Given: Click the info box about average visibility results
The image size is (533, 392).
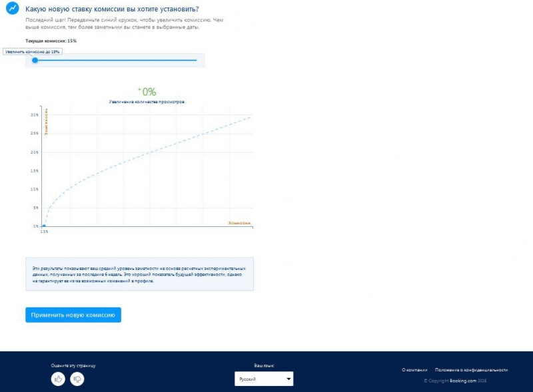Looking at the screenshot, I should click(x=139, y=274).
